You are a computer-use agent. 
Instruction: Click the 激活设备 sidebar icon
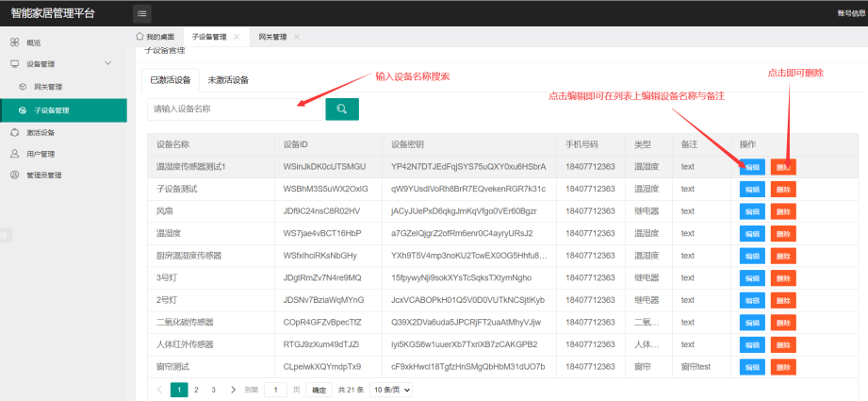point(15,133)
